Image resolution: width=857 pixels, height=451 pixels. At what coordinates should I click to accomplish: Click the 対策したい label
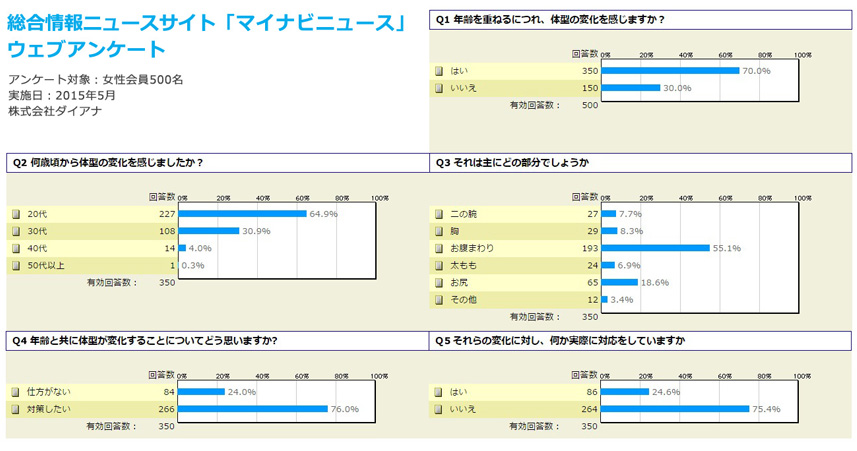tap(49, 409)
